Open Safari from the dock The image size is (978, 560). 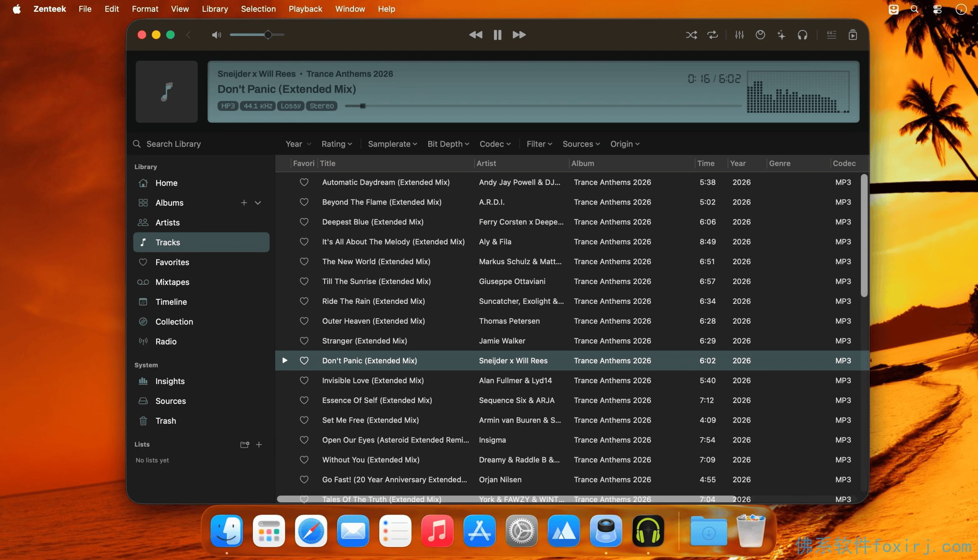click(311, 531)
